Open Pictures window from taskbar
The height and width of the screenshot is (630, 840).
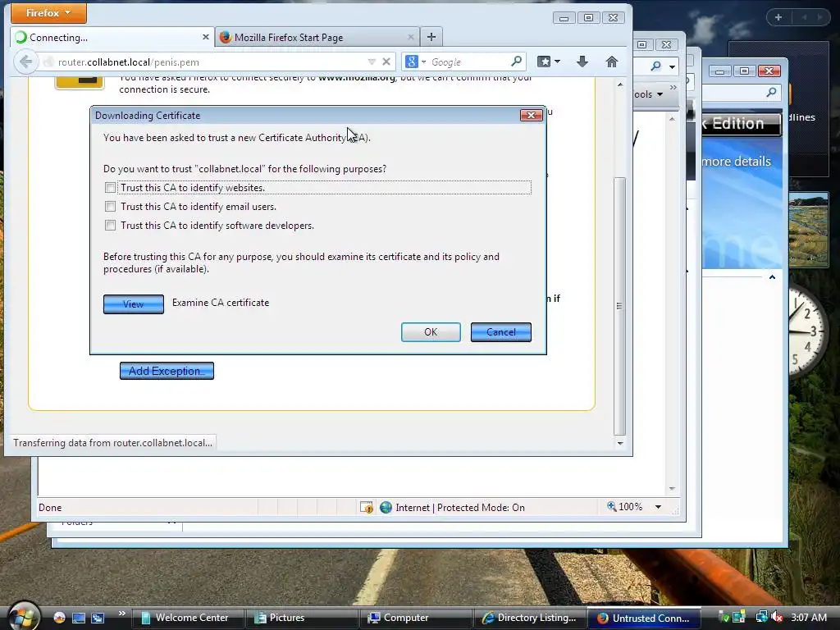302,618
